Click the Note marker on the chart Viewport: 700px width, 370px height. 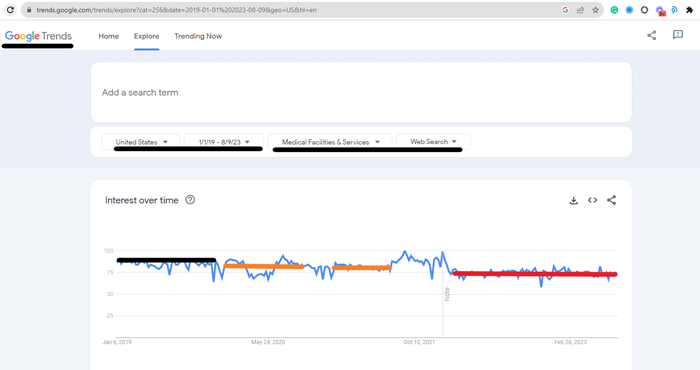coord(447,294)
